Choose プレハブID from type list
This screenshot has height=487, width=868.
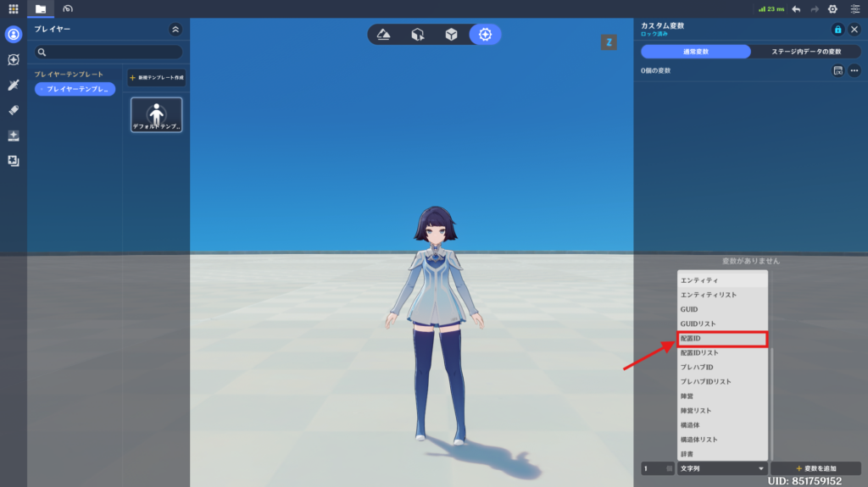click(x=722, y=368)
